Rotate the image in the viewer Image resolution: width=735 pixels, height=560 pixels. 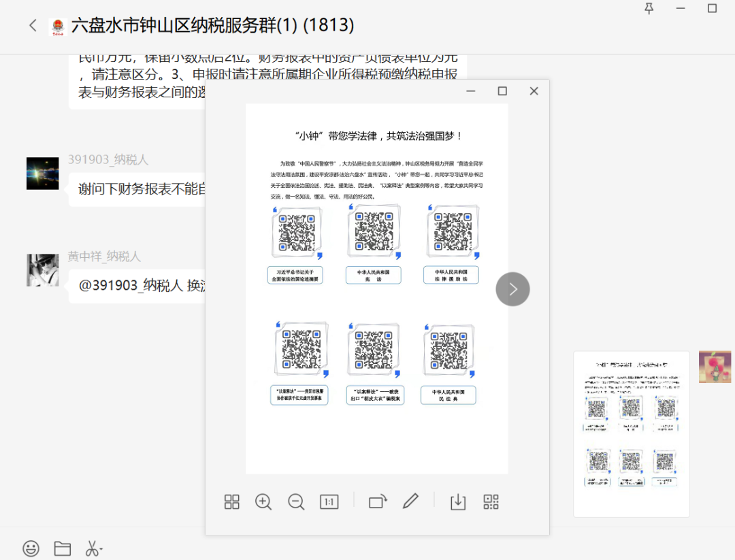[378, 502]
